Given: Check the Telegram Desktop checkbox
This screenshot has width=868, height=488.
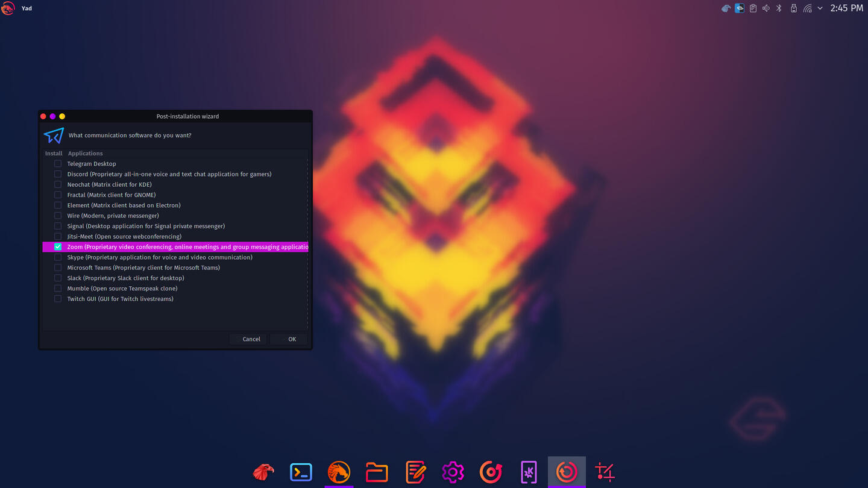Looking at the screenshot, I should [x=58, y=164].
